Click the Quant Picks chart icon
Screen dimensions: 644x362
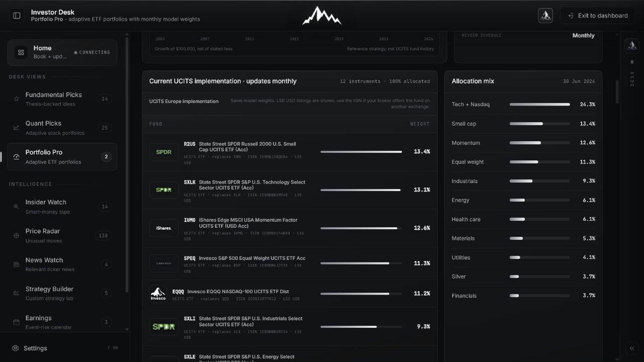point(16,128)
